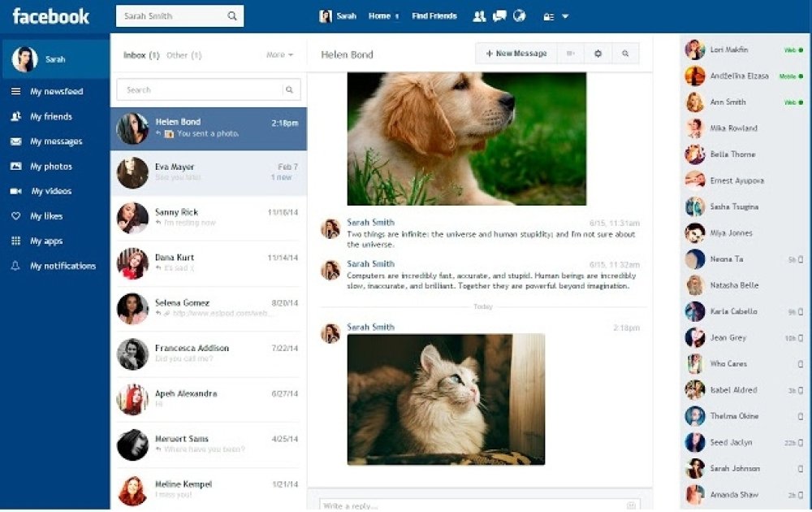
Task: Open the messages chat-bubble icon in top bar
Action: click(499, 16)
